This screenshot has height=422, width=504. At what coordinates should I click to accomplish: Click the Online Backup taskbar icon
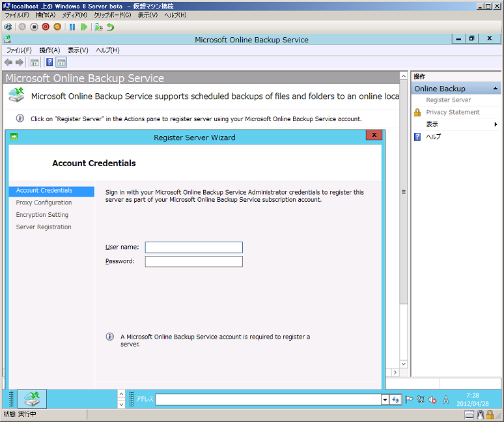(32, 399)
